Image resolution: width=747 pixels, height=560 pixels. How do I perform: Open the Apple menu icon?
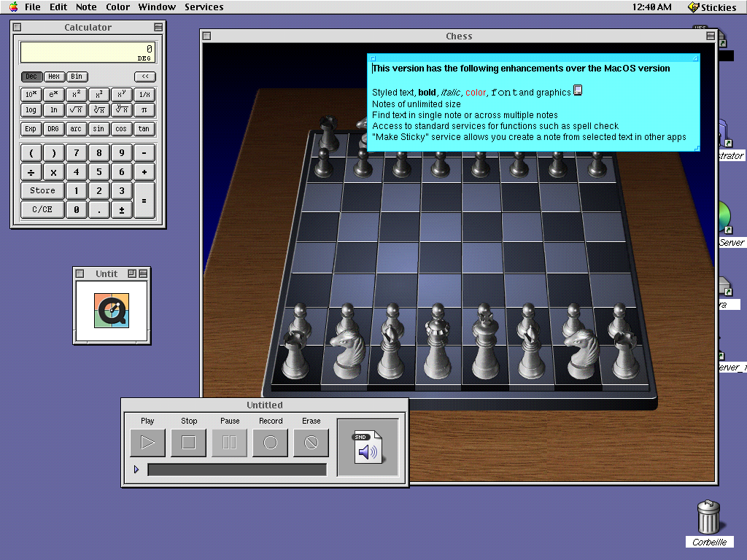tap(13, 7)
